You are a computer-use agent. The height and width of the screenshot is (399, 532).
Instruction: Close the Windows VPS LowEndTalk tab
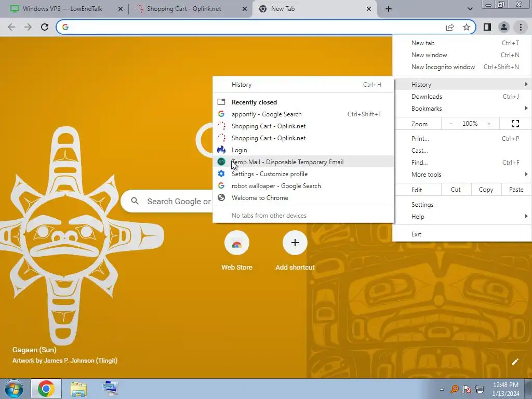click(120, 9)
